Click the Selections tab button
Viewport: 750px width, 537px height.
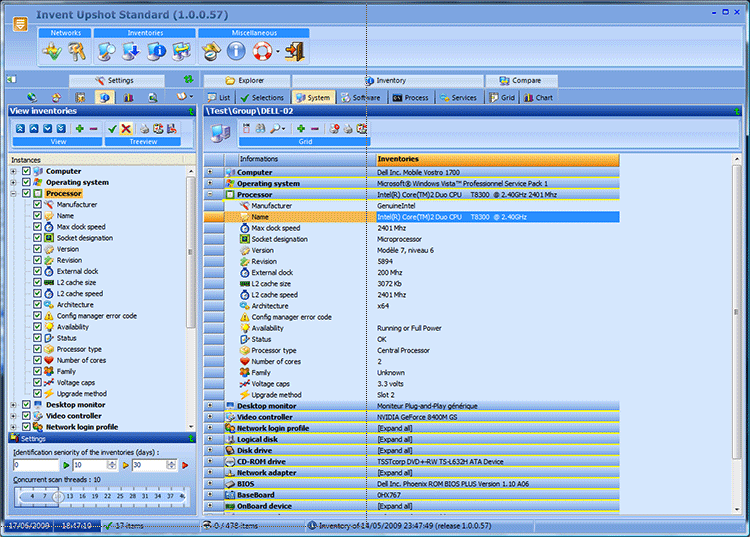(x=263, y=98)
